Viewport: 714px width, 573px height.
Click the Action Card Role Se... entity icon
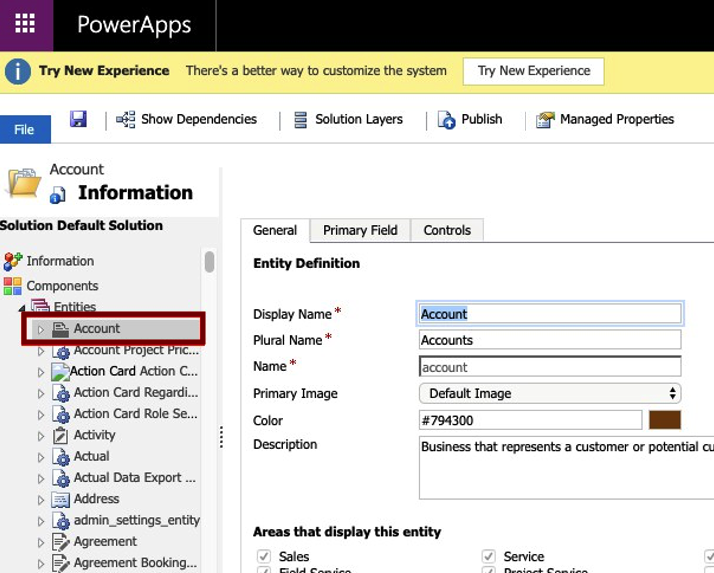click(x=61, y=414)
